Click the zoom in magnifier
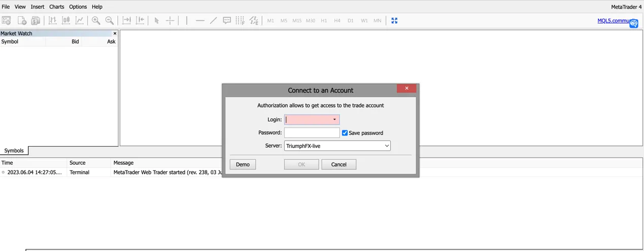This screenshot has width=644, height=251. click(96, 21)
